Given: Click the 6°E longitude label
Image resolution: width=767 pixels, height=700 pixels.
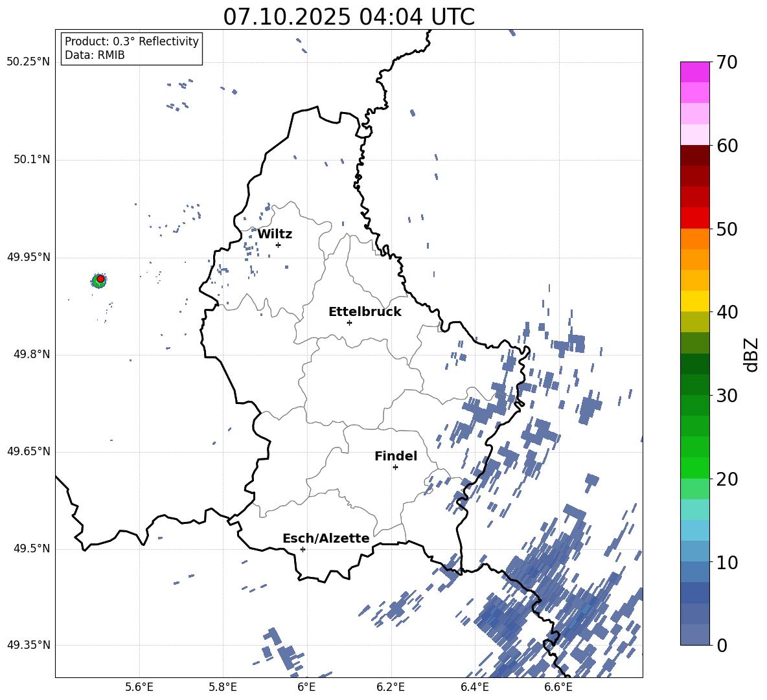Looking at the screenshot, I should (x=306, y=688).
